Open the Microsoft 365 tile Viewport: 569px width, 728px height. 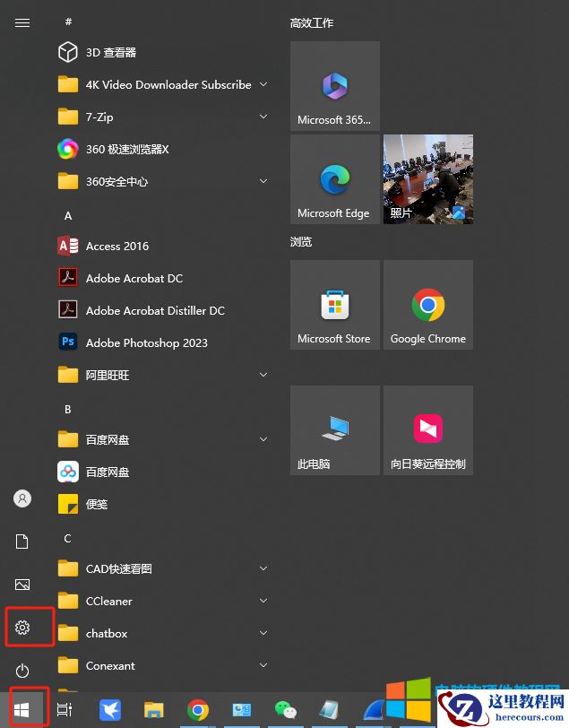334,86
